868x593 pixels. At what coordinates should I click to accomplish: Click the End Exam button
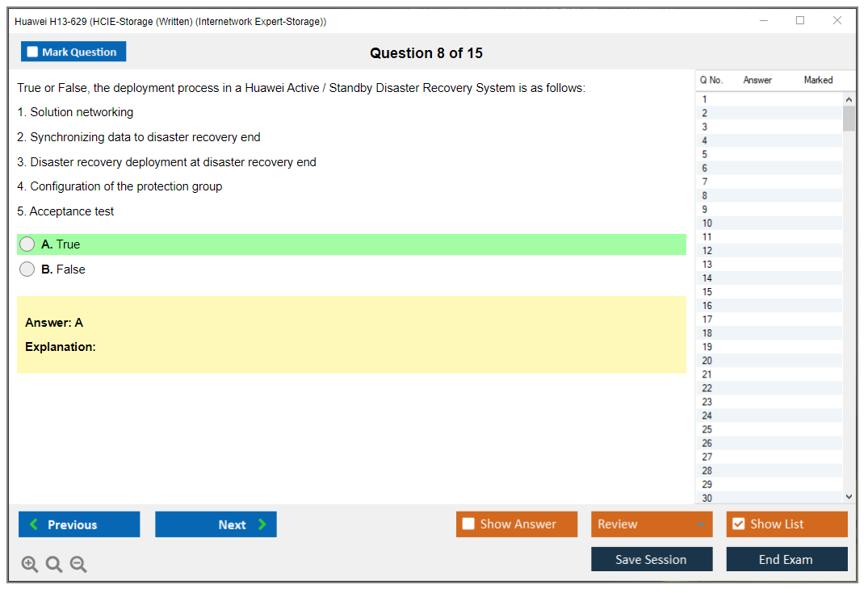786,559
